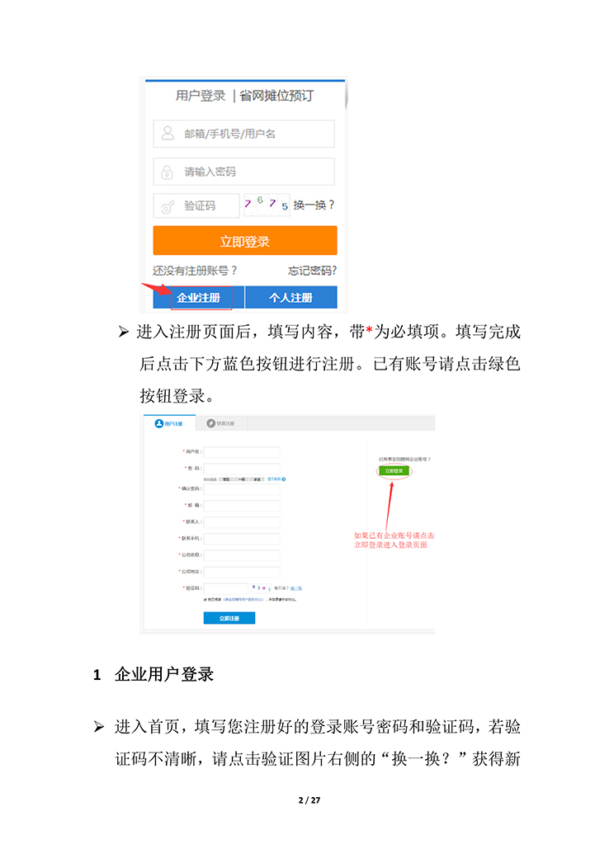The width and height of the screenshot is (614, 868).
Task: Open the 用户注册 tab
Action: click(x=169, y=423)
